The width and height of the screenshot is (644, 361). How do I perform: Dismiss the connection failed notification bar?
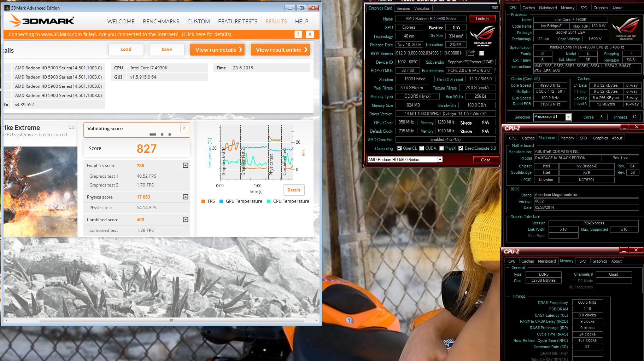(x=310, y=34)
